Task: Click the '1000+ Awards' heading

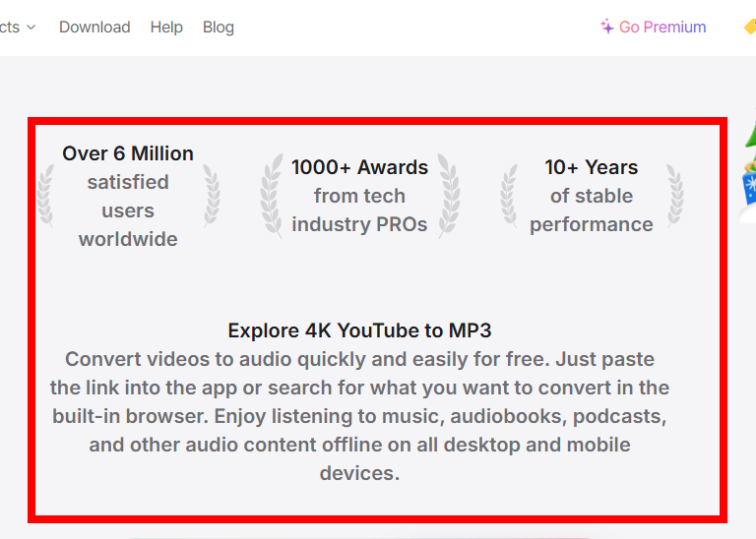Action: [x=359, y=167]
